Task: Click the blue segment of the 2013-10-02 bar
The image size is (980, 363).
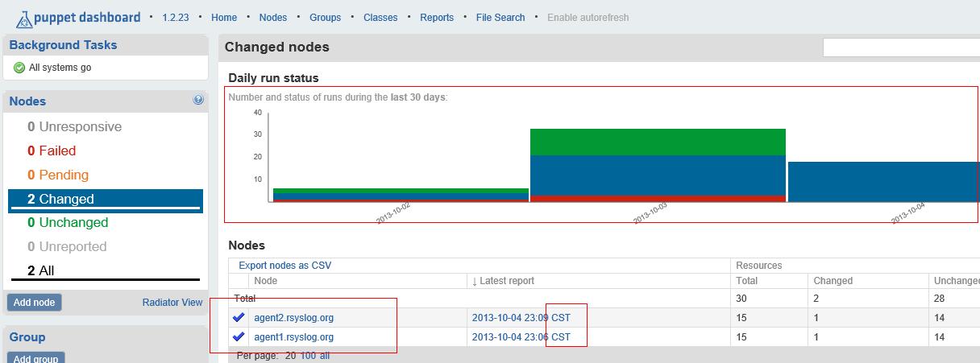Action: (401, 196)
